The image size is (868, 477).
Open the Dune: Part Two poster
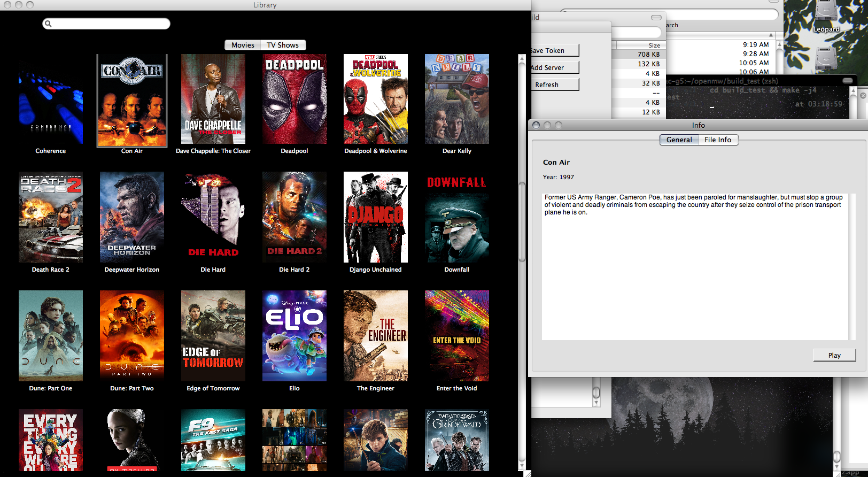pyautogui.click(x=132, y=336)
